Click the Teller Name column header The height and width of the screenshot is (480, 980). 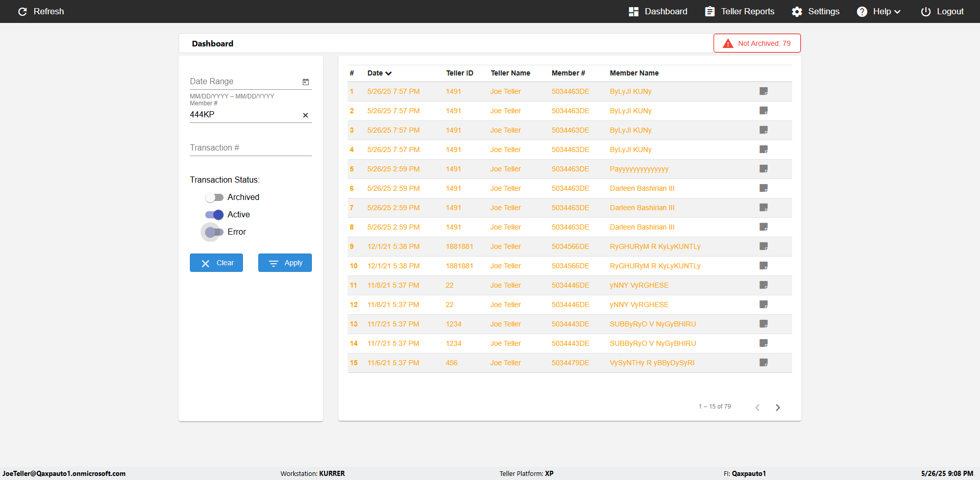(x=510, y=73)
